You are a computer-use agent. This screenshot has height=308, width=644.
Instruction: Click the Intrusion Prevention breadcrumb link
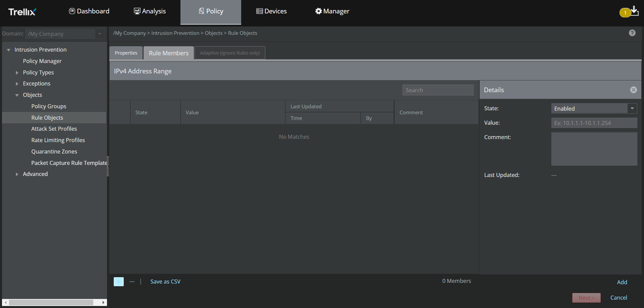click(x=175, y=33)
